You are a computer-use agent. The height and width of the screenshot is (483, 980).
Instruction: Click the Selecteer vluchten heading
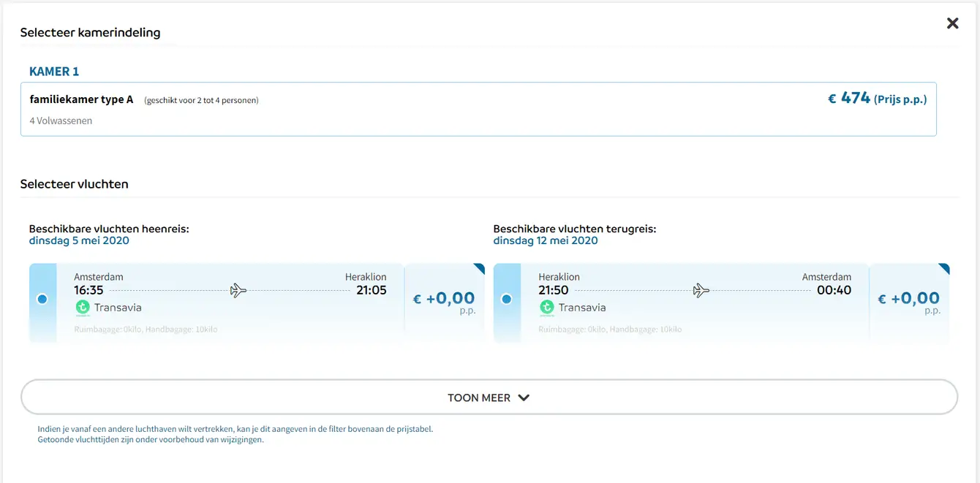tap(75, 184)
